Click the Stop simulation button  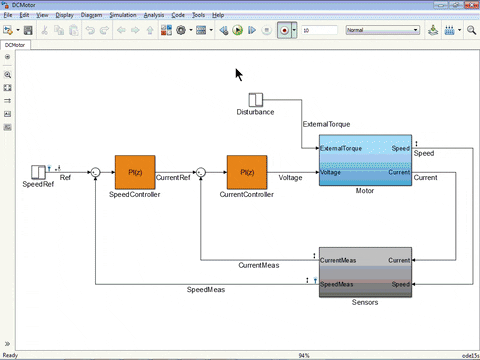coord(267,30)
